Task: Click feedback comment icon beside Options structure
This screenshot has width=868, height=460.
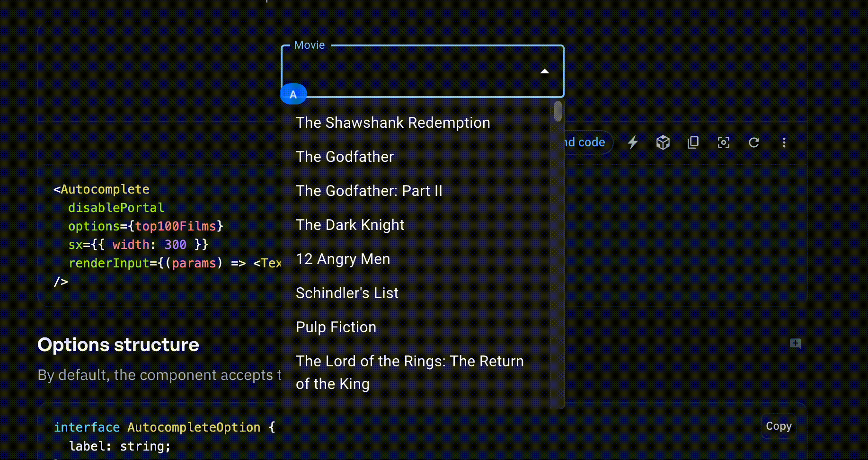Action: tap(796, 344)
